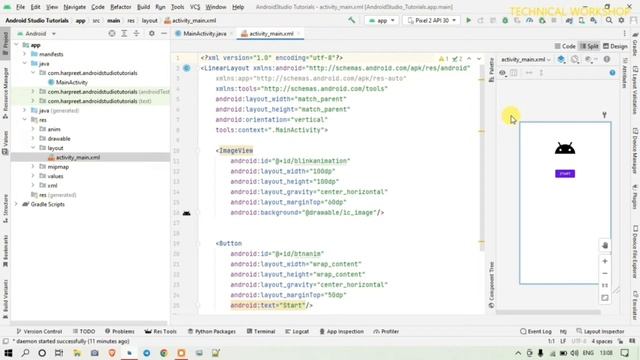Viewport: 640px width, 360px height.
Task: Open the Problems tool window
Action: coord(120,331)
